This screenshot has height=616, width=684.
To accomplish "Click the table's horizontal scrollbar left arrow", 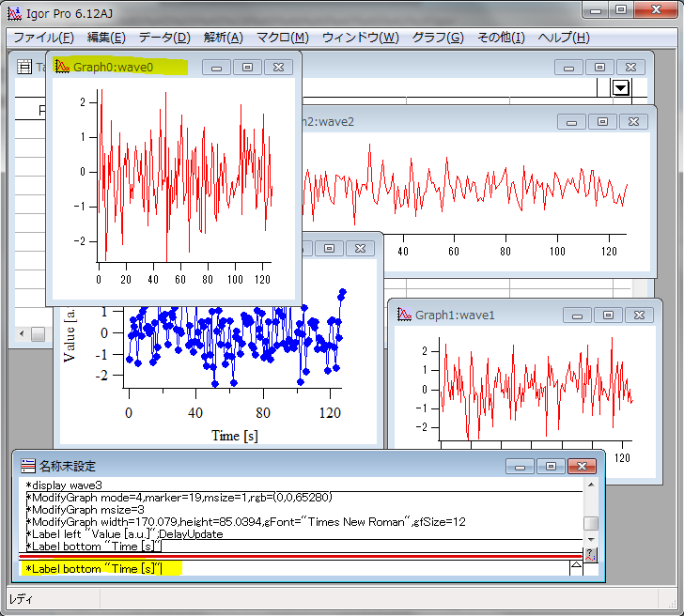I will click(x=22, y=334).
